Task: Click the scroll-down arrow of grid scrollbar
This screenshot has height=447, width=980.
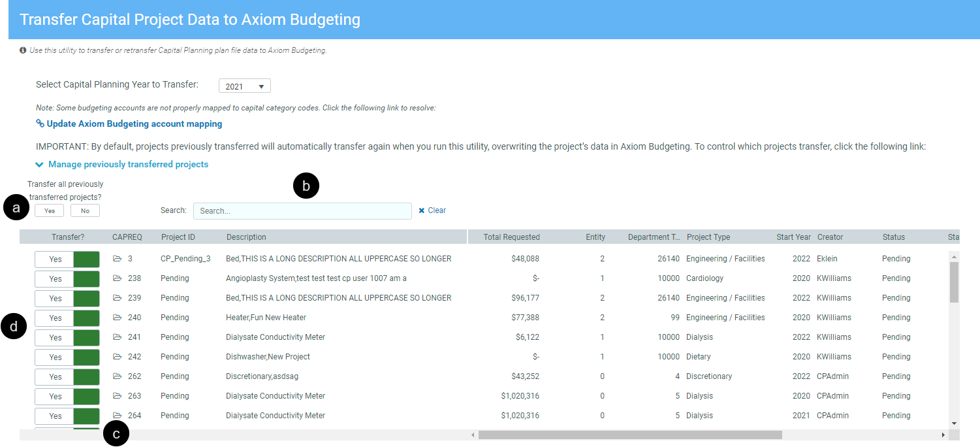Action: click(954, 423)
